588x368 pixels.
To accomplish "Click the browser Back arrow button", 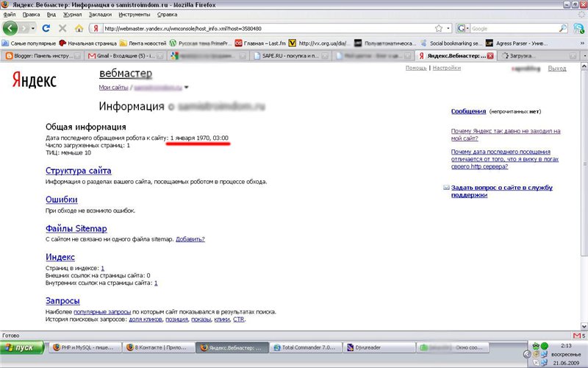I will [11, 28].
